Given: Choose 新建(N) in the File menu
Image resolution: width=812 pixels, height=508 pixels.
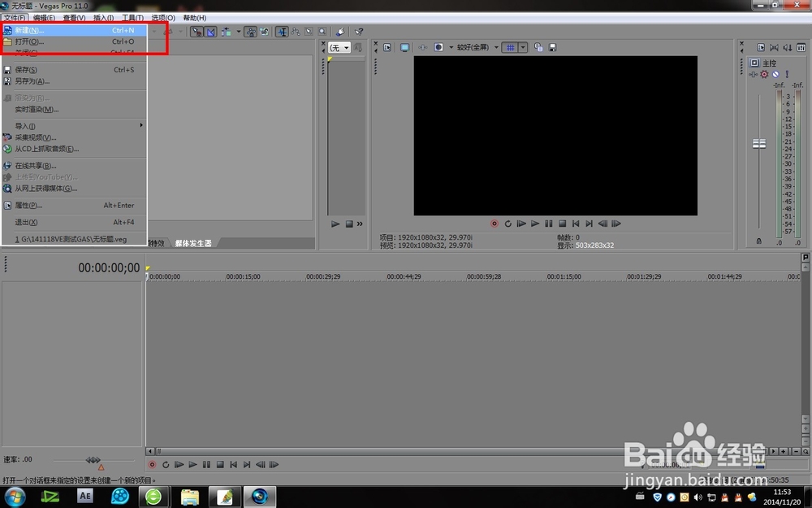Looking at the screenshot, I should point(74,30).
